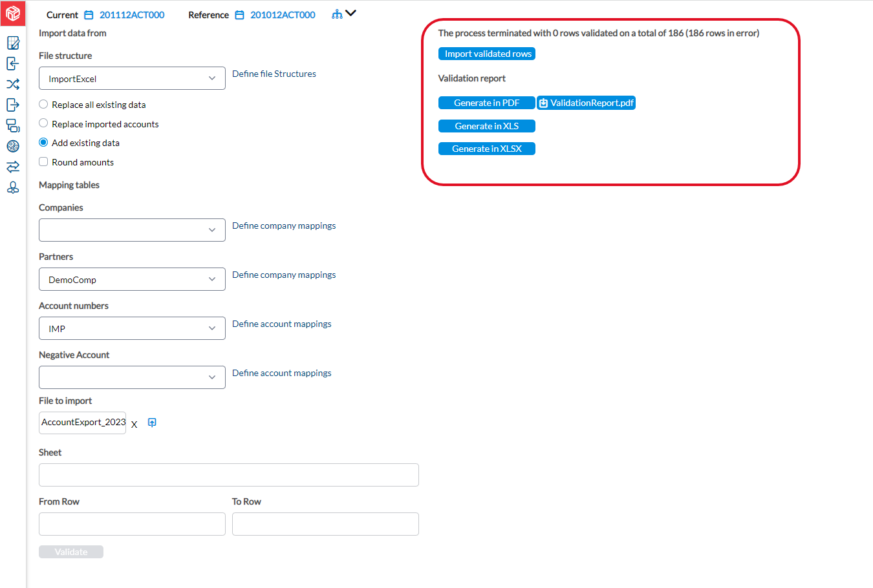Open the data entry grid sidebar icon
The image size is (873, 588).
pyautogui.click(x=13, y=43)
